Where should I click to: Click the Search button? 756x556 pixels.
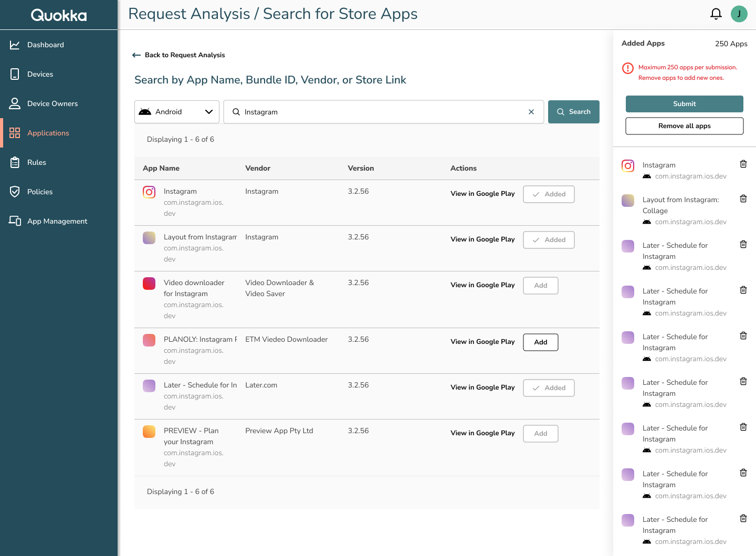pyautogui.click(x=574, y=112)
